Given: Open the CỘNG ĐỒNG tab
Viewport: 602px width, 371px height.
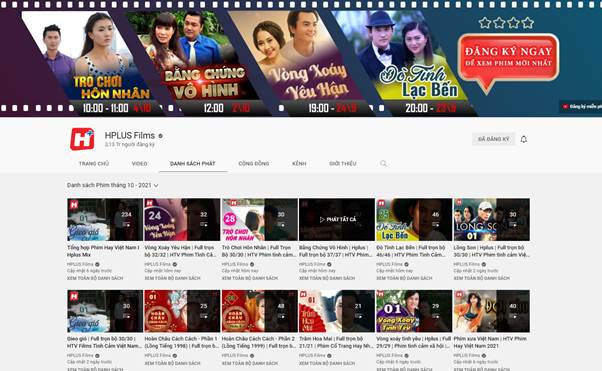Looking at the screenshot, I should (254, 164).
